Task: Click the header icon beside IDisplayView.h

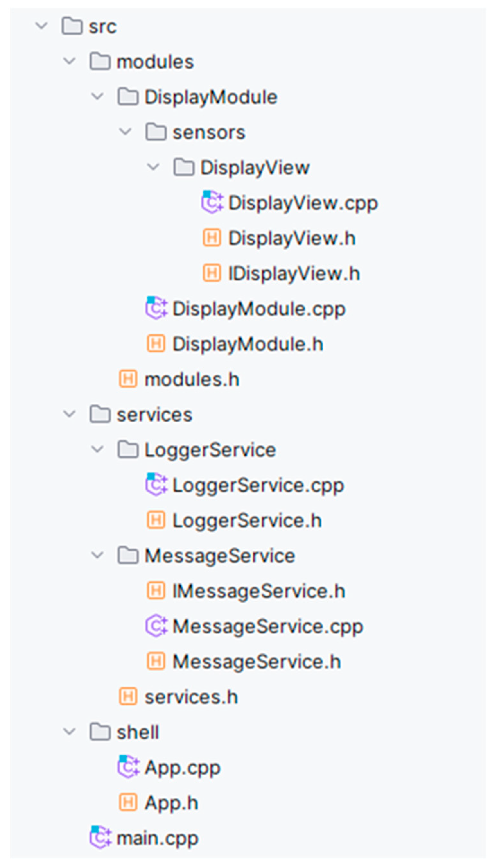Action: pos(212,273)
